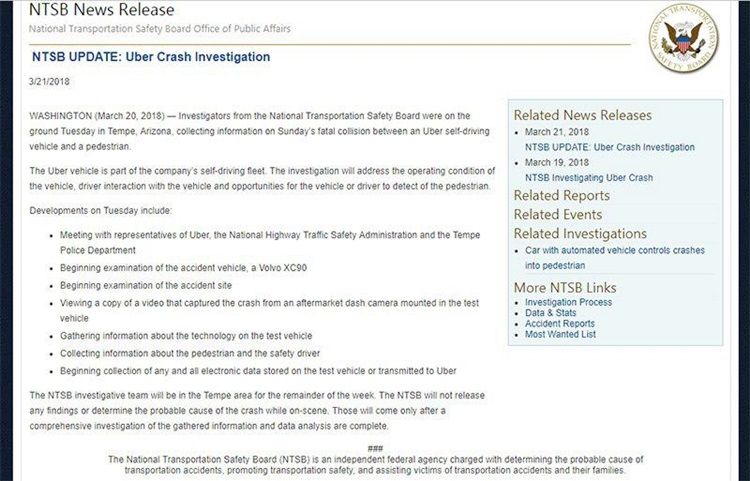Screen dimensions: 750x481
Task: Select the More NTSB Links heading
Action: click(x=565, y=288)
